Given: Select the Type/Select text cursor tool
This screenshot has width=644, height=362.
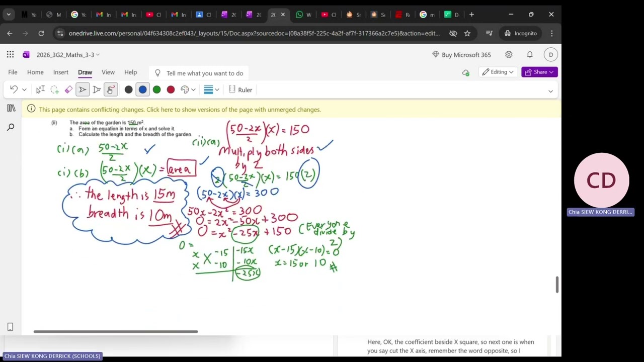Looking at the screenshot, I should [40, 89].
